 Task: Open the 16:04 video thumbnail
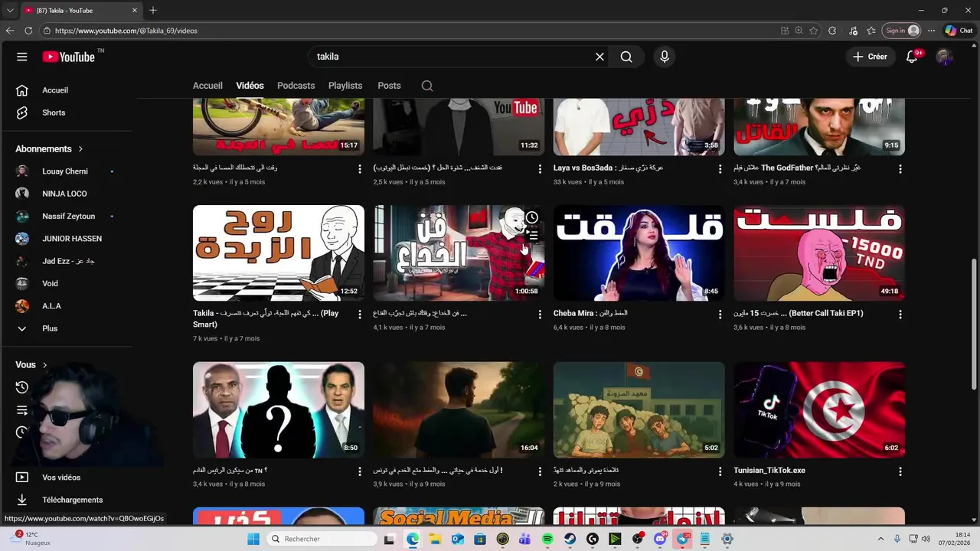[459, 410]
